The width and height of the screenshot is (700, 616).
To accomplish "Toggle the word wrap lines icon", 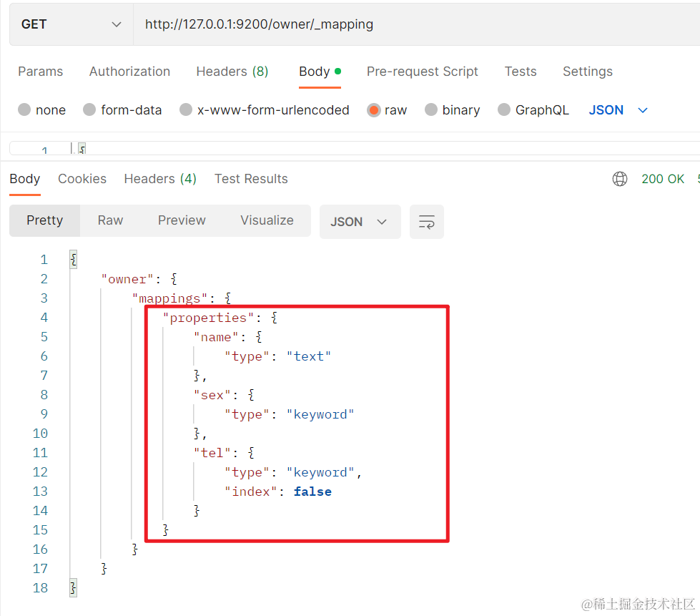I will tap(426, 222).
